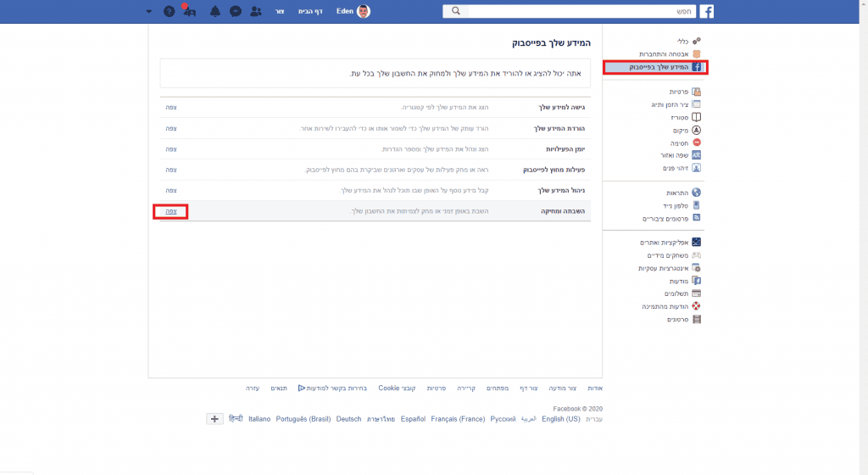Switch language to Русский

click(503, 419)
